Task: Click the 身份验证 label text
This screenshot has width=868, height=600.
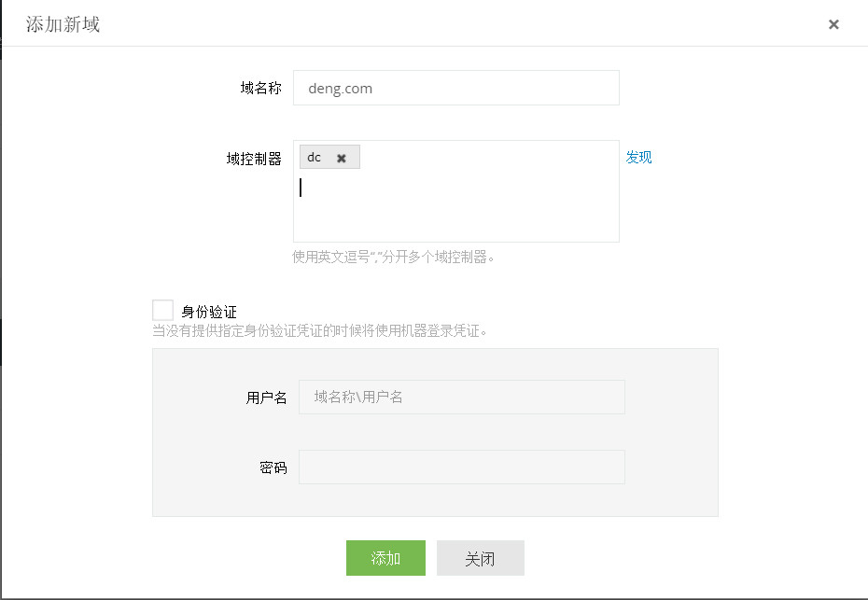Action: (209, 312)
